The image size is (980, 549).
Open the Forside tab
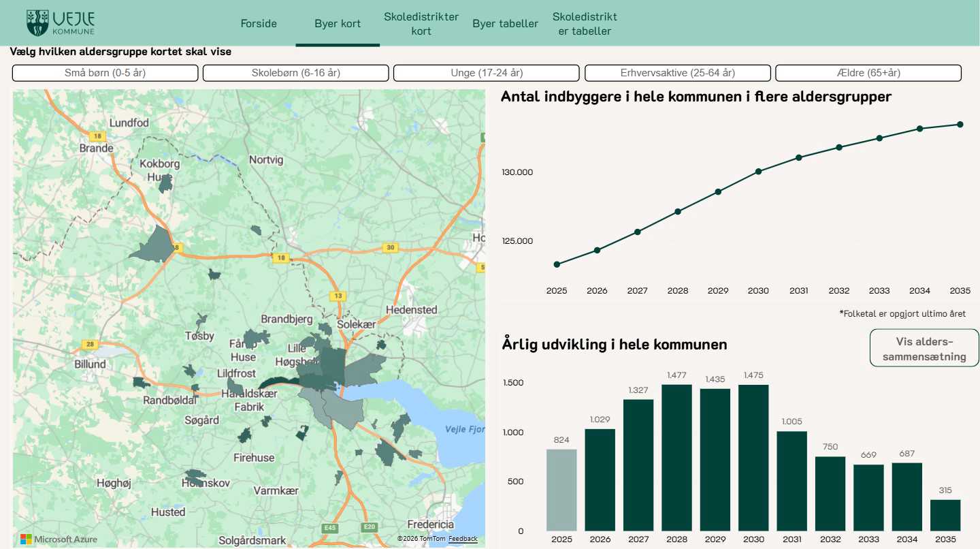point(259,24)
